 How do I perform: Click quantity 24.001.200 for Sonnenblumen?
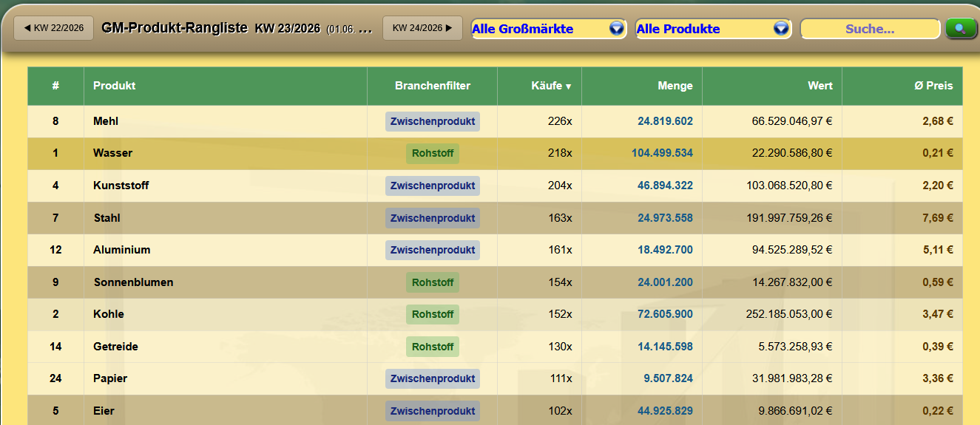665,282
